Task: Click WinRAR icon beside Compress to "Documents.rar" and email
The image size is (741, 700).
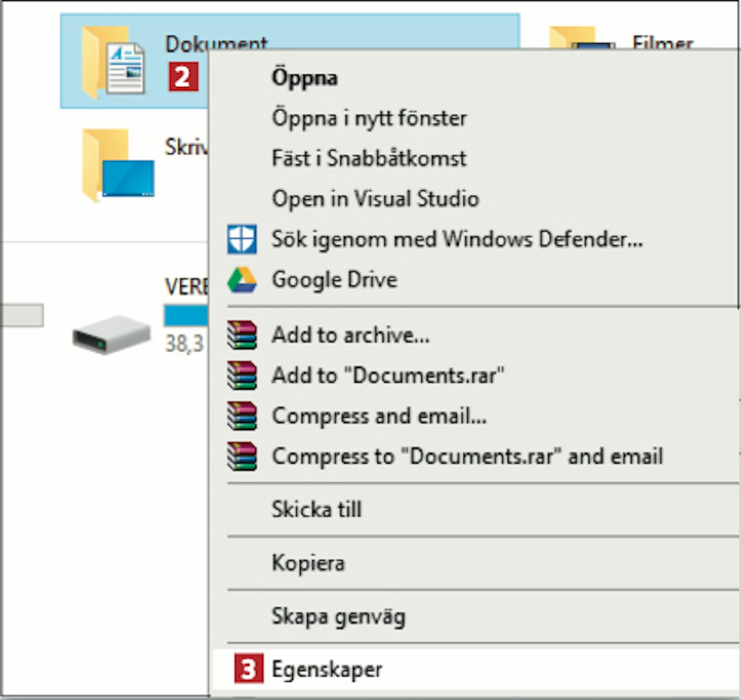Action: tap(242, 456)
